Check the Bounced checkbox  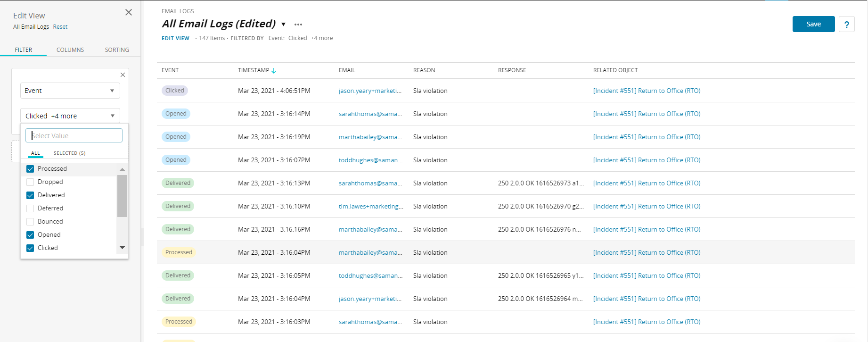[x=30, y=222]
